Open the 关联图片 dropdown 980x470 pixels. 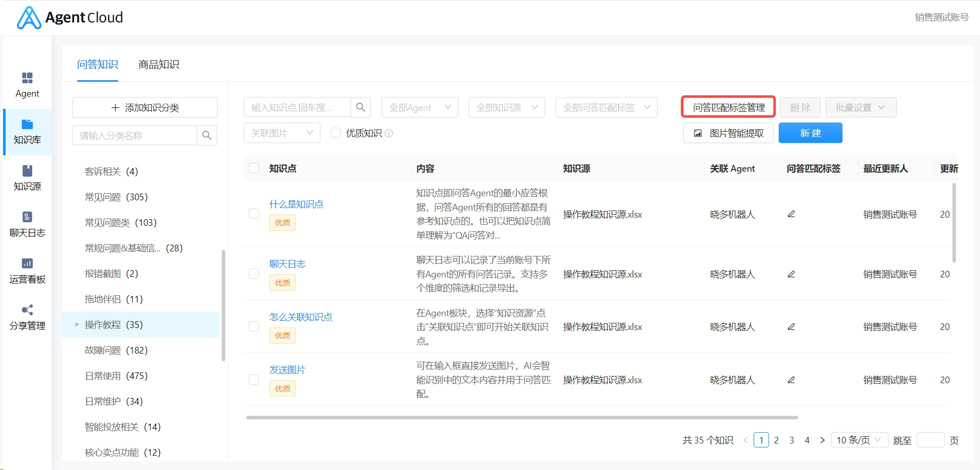pos(282,133)
